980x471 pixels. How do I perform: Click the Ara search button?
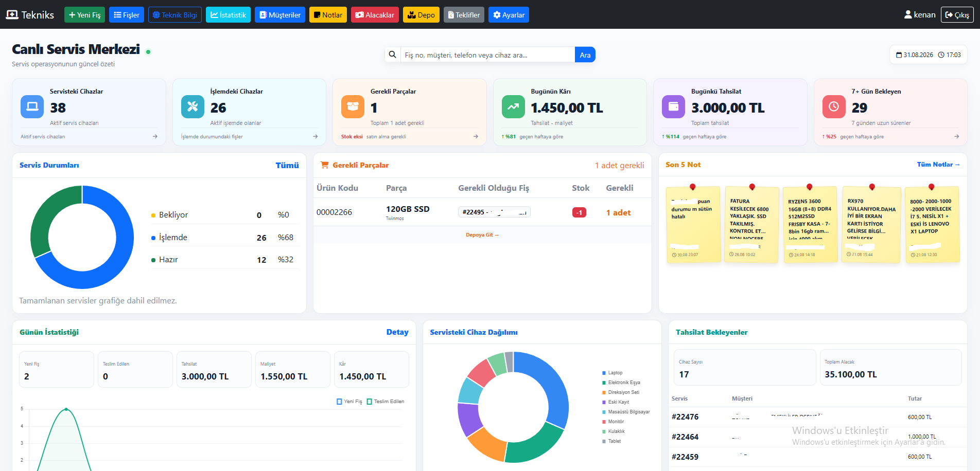pos(585,55)
